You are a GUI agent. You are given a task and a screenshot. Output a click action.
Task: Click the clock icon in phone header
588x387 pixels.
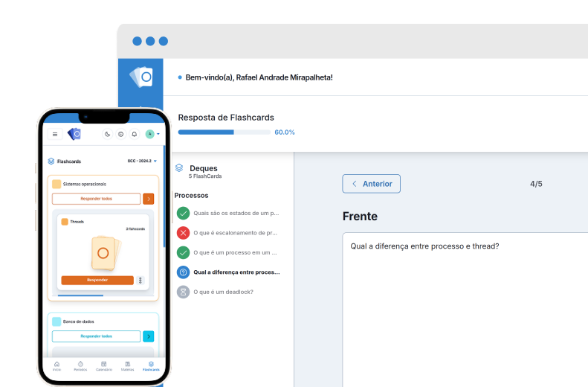tap(120, 134)
